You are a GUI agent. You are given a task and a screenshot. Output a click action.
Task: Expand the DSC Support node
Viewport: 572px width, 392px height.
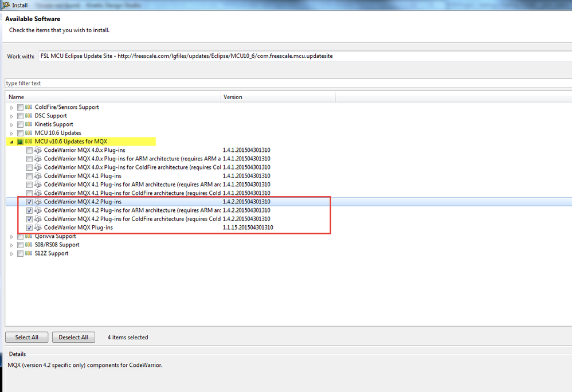coord(11,116)
